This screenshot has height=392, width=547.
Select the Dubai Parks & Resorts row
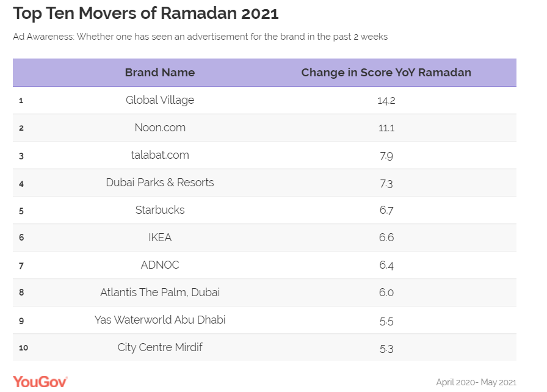(x=160, y=183)
